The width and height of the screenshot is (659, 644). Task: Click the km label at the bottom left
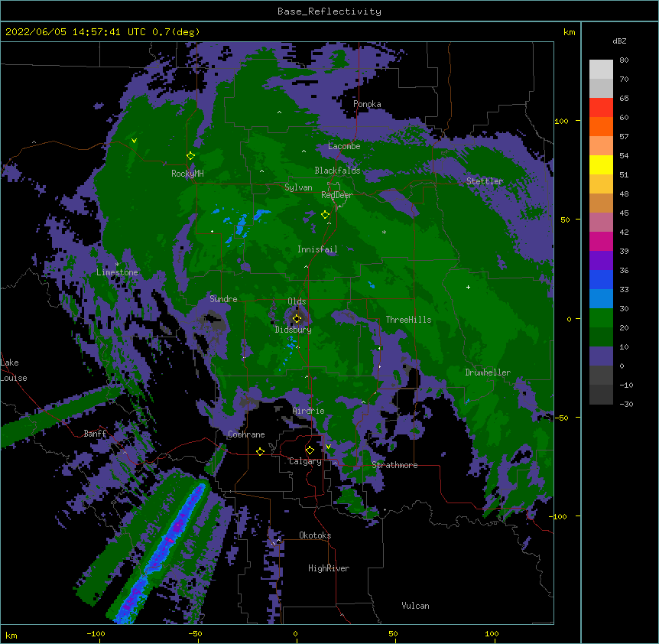click(11, 635)
